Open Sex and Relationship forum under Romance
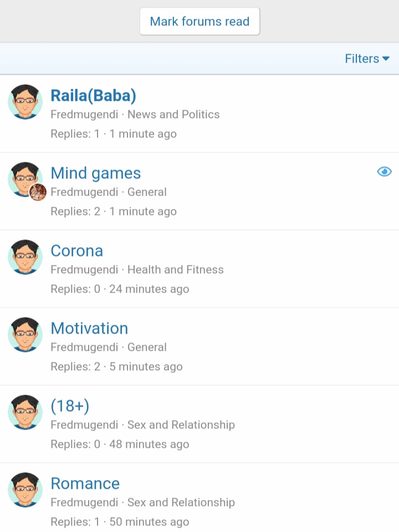Image resolution: width=399 pixels, height=532 pixels. coord(181,502)
